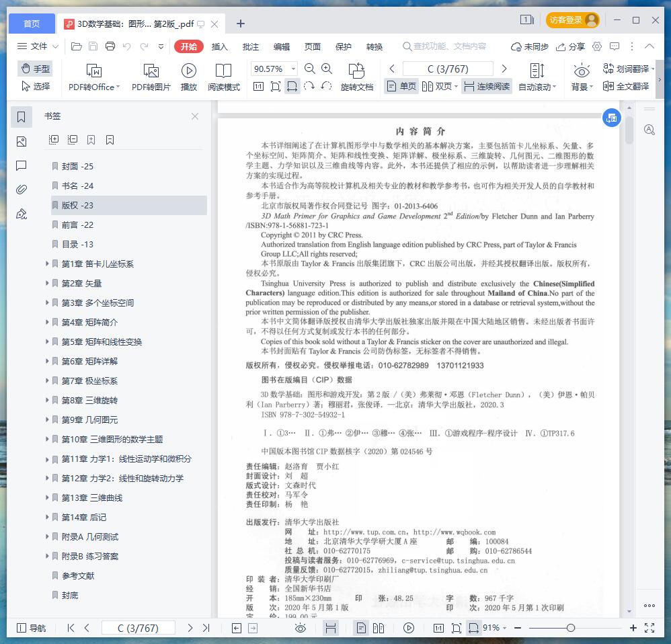Select the 前言 -22 bookmark

[x=77, y=225]
